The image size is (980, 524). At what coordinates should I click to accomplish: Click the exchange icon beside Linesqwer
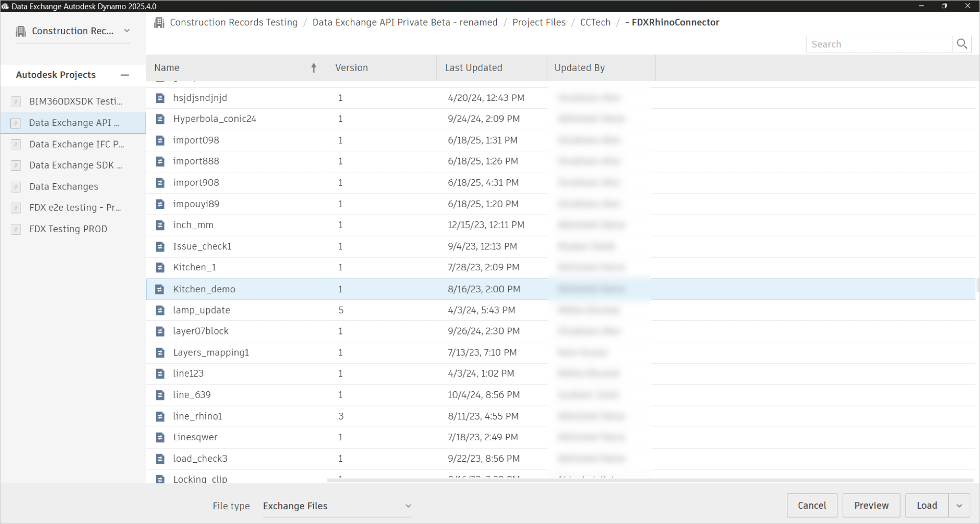pos(160,437)
